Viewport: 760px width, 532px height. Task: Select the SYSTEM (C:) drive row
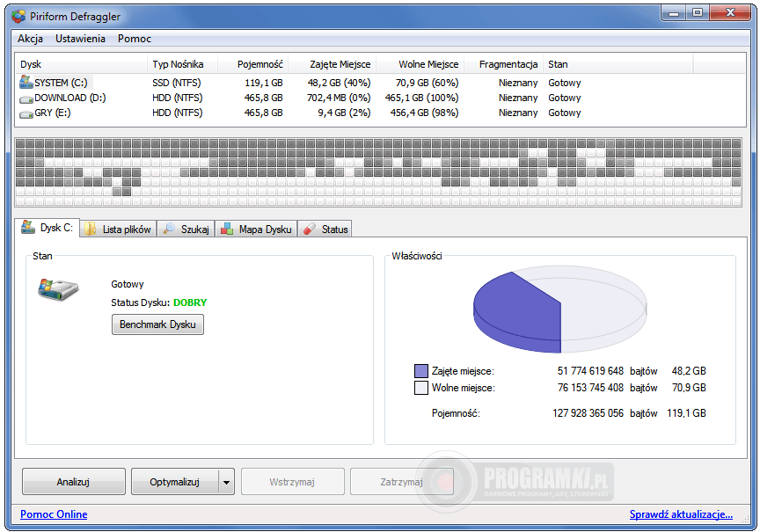tap(381, 83)
